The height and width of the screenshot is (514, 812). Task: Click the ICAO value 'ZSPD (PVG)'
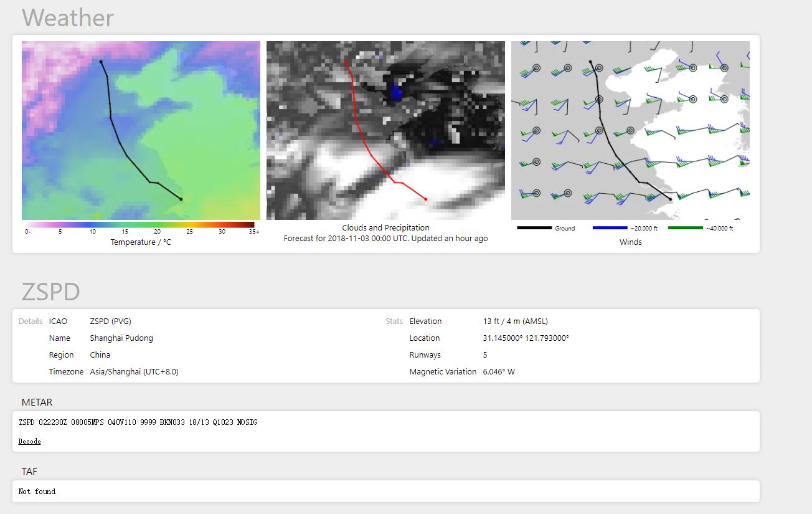[110, 321]
